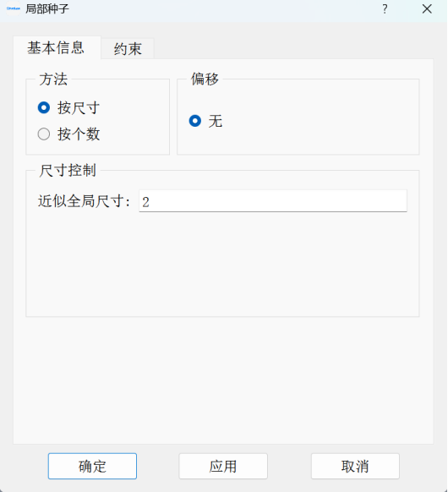This screenshot has height=492, width=448.
Task: Confirm with the 确定 button
Action: pos(92,467)
